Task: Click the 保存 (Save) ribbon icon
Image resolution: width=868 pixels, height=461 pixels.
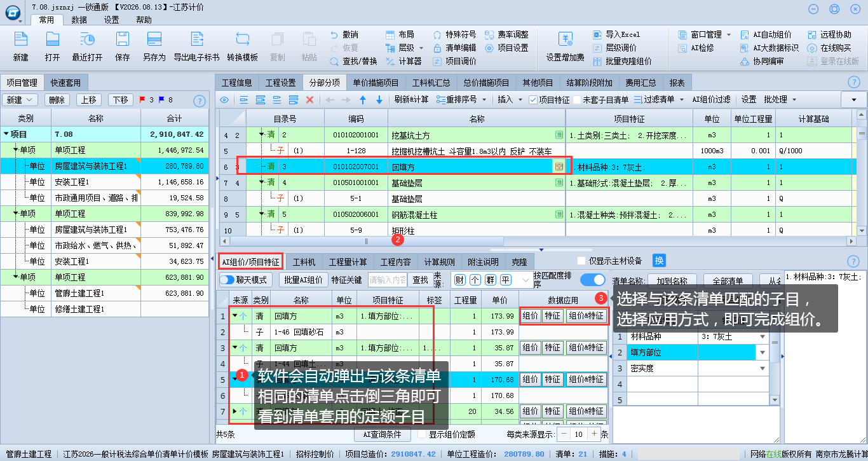Action: click(122, 46)
